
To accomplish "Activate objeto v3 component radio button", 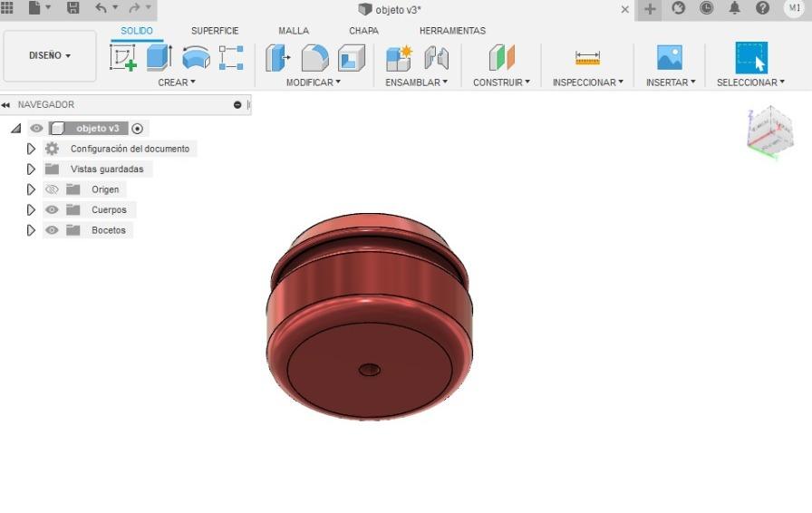I will click(137, 129).
